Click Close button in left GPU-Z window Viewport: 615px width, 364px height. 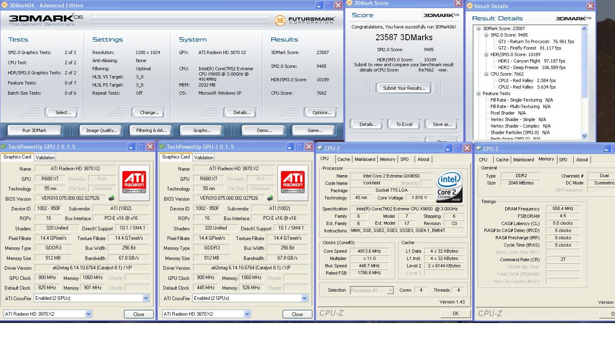pos(139,314)
